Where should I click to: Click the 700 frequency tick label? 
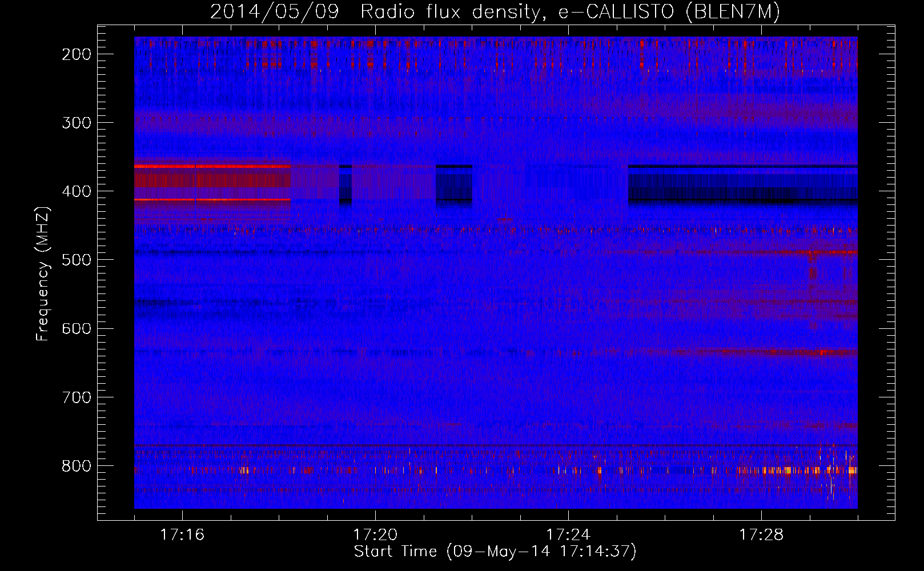(77, 397)
